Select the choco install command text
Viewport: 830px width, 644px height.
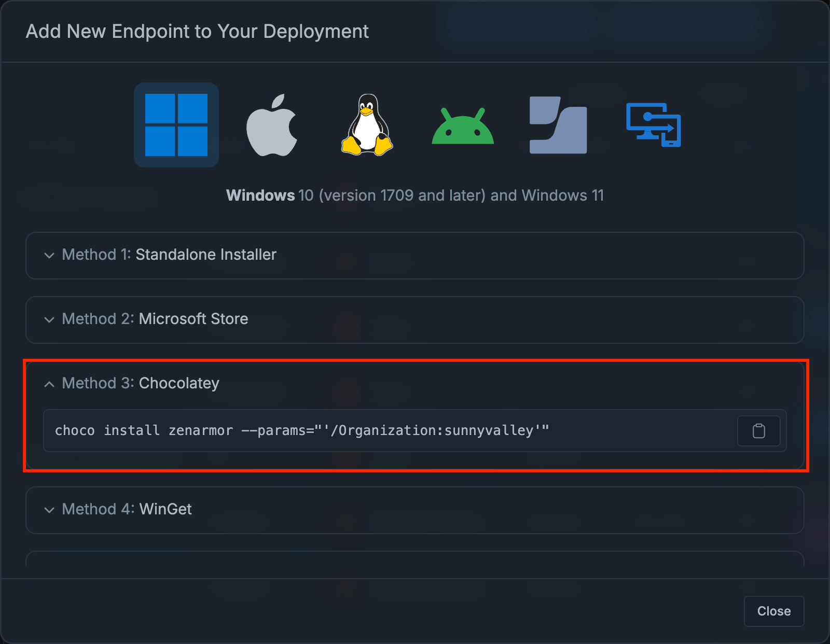coord(302,430)
